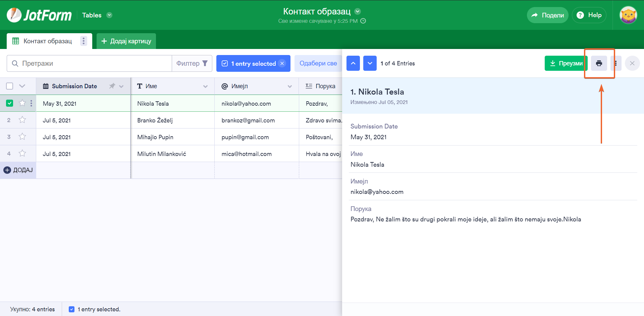This screenshot has height=316, width=644.
Task: Uncheck the Nikola Tesla row checkbox
Action: pos(10,103)
